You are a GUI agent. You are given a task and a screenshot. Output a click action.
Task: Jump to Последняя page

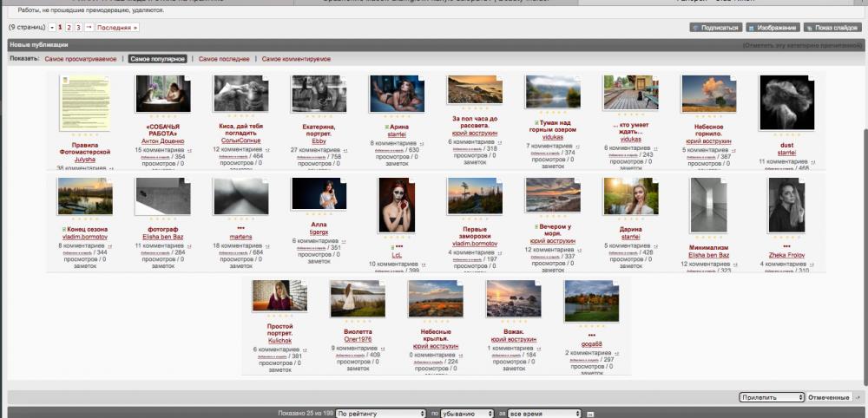click(117, 27)
